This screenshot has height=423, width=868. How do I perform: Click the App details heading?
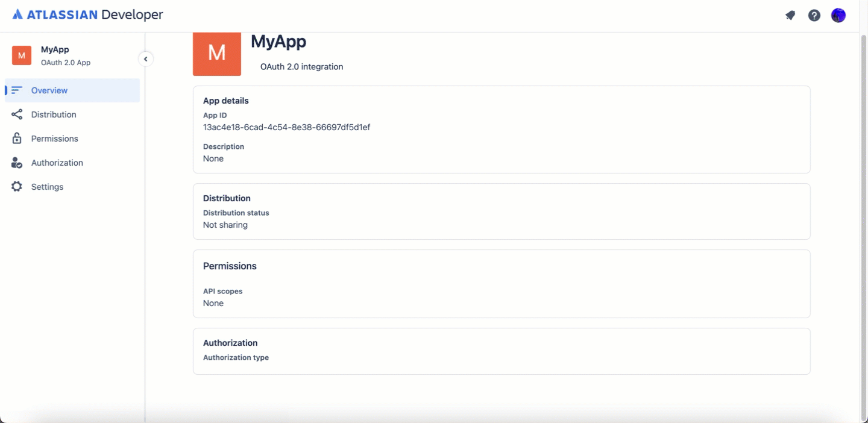click(225, 101)
